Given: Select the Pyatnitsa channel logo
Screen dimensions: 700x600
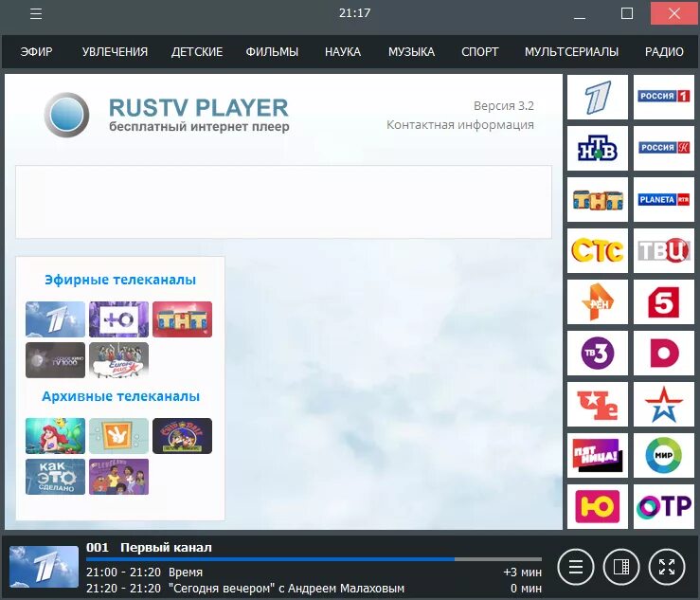Looking at the screenshot, I should [598, 455].
